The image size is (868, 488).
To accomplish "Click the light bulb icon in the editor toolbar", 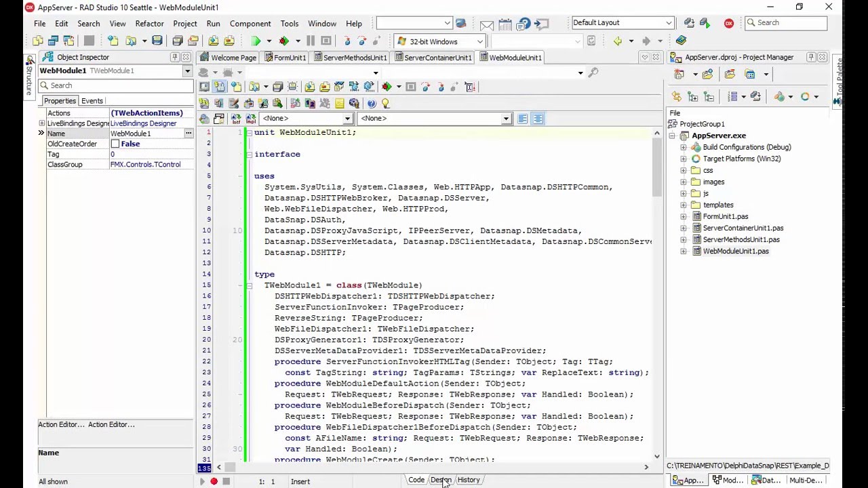I will tap(385, 103).
